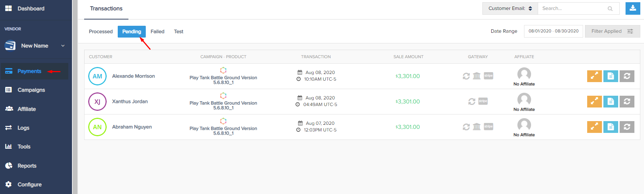
Task: Switch to the Processed tab
Action: (101, 32)
